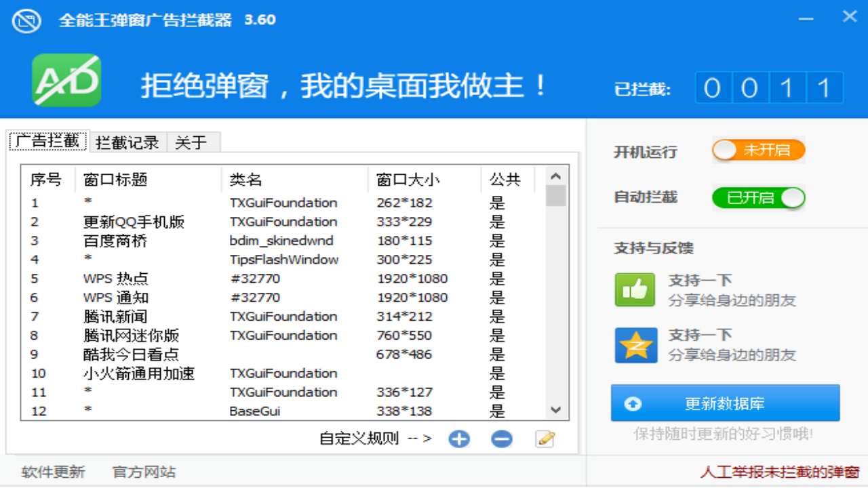Enable the 开机运行 startup toggle

757,151
